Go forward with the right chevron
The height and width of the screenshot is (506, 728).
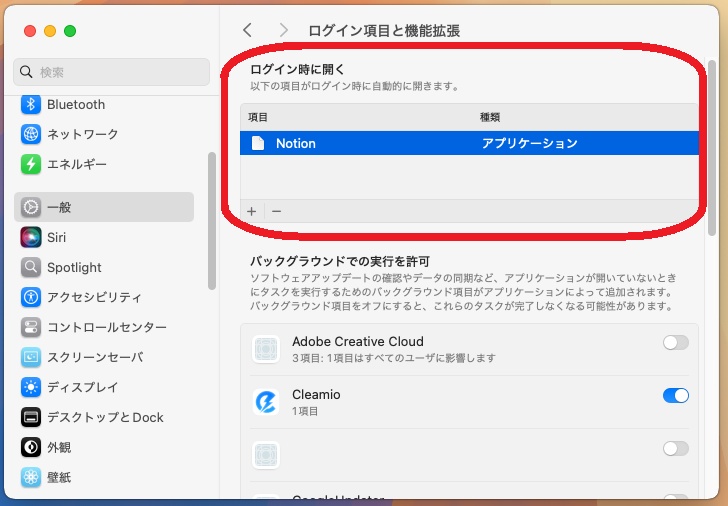(x=283, y=31)
